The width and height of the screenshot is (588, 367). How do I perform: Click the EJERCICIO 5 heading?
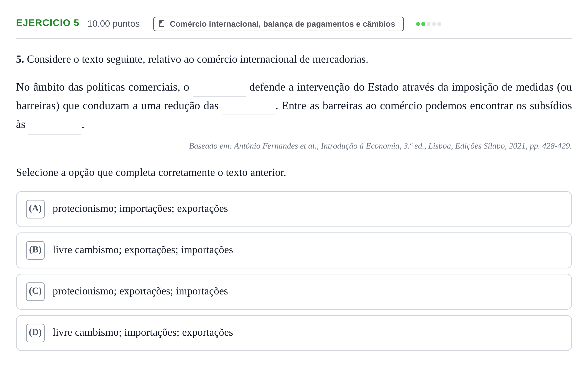click(48, 23)
